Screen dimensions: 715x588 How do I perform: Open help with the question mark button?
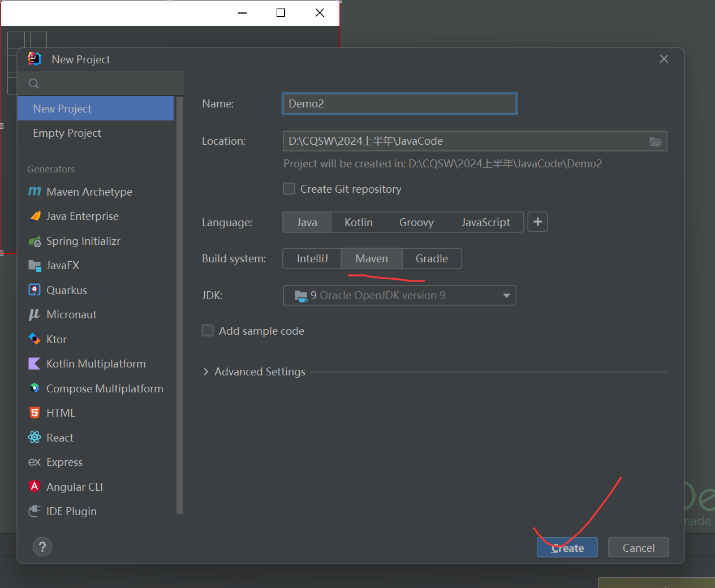(x=42, y=547)
